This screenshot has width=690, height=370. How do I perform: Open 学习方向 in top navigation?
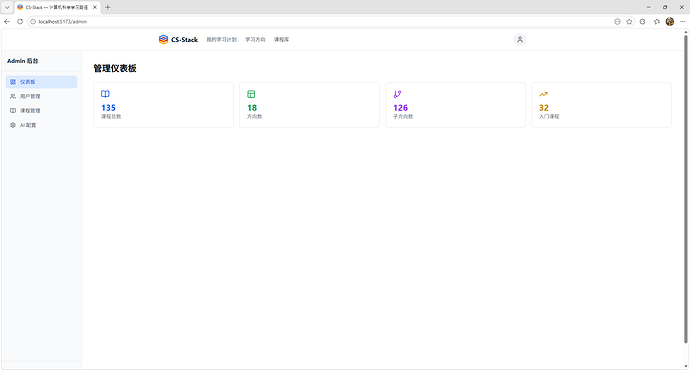(x=255, y=40)
